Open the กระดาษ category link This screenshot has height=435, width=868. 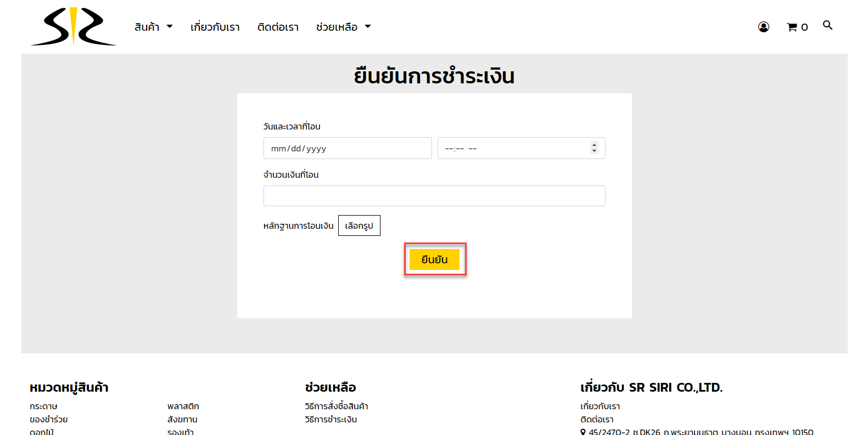point(43,406)
